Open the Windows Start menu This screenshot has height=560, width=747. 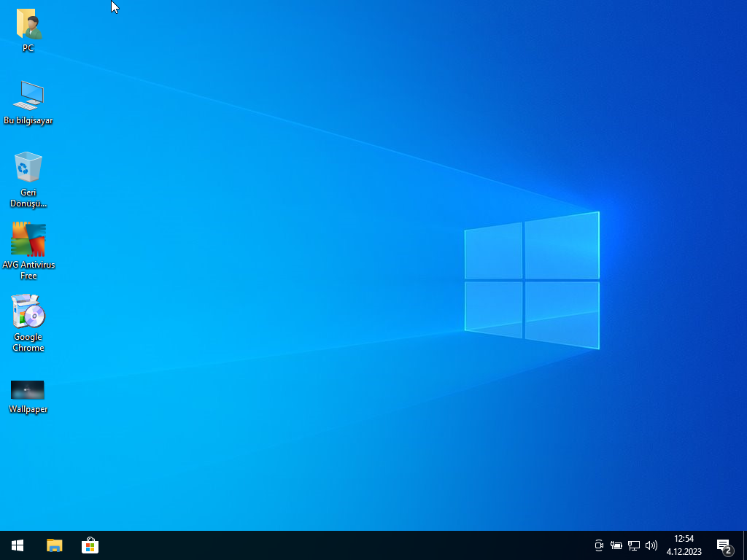click(18, 545)
